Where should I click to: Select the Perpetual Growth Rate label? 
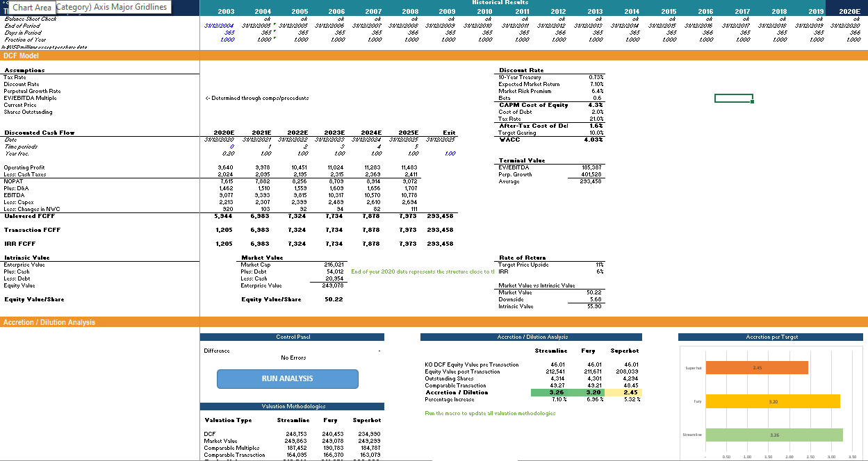[32, 91]
